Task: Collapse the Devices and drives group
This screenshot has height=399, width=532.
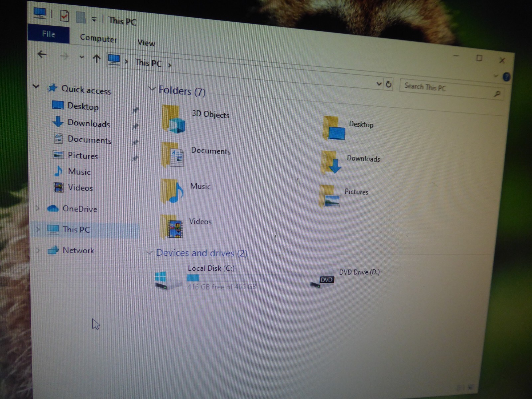Action: (149, 252)
